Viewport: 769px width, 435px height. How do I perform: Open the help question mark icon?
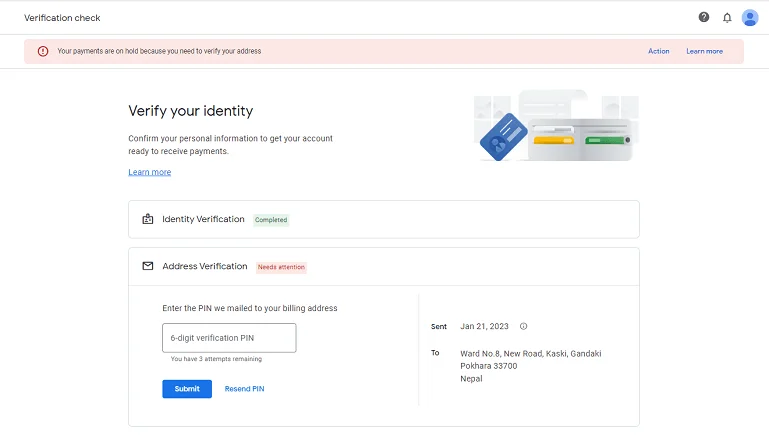[704, 17]
